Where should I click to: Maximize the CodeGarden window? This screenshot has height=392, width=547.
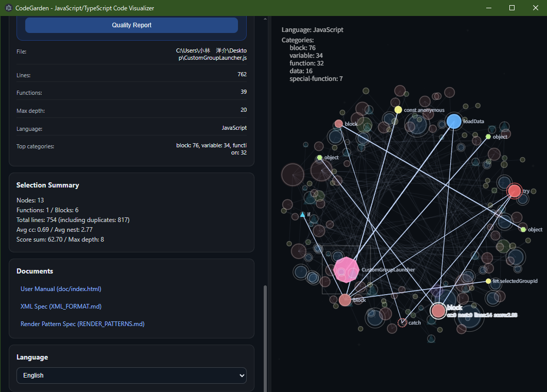tap(511, 8)
